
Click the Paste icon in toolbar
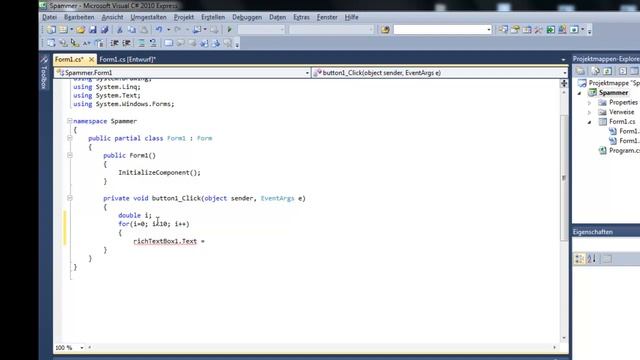pyautogui.click(x=144, y=30)
